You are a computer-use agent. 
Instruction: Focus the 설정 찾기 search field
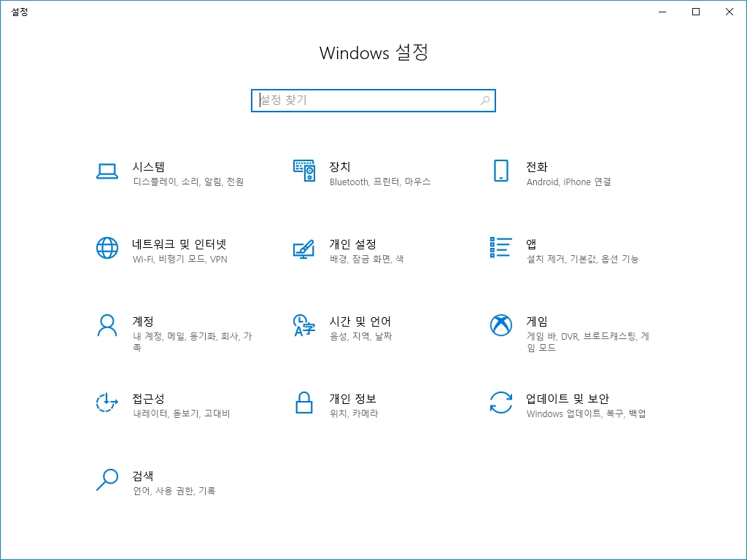[373, 101]
